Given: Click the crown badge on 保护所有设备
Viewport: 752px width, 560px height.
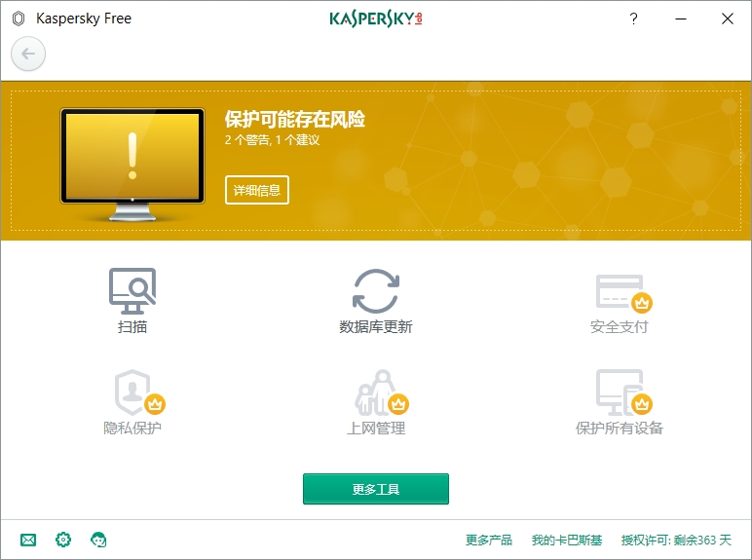Looking at the screenshot, I should pyautogui.click(x=642, y=404).
